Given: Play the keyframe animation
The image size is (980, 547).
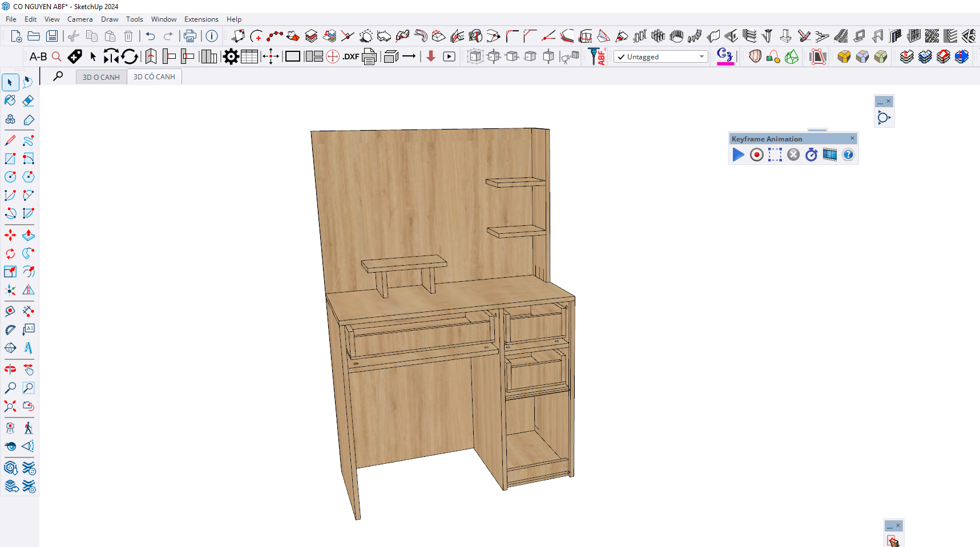Looking at the screenshot, I should tap(738, 155).
